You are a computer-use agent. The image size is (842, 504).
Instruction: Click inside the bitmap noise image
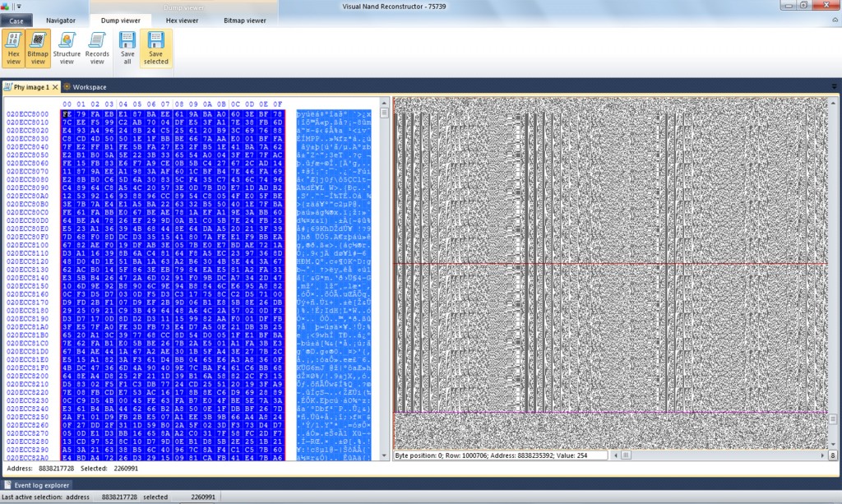coord(611,273)
